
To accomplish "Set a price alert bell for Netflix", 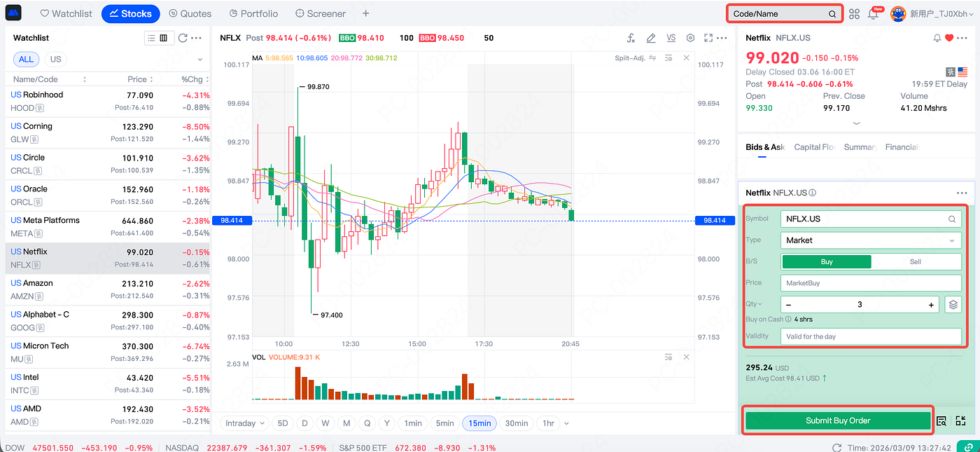I will [x=937, y=38].
